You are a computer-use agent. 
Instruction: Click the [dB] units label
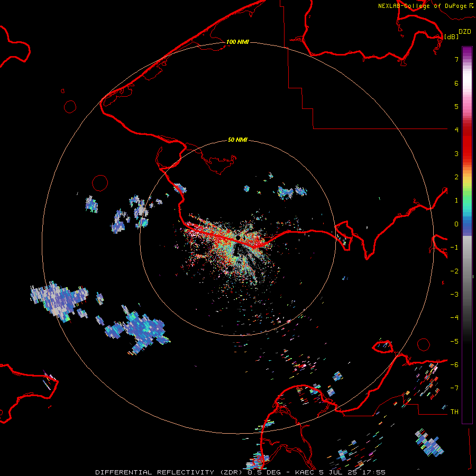coord(451,36)
